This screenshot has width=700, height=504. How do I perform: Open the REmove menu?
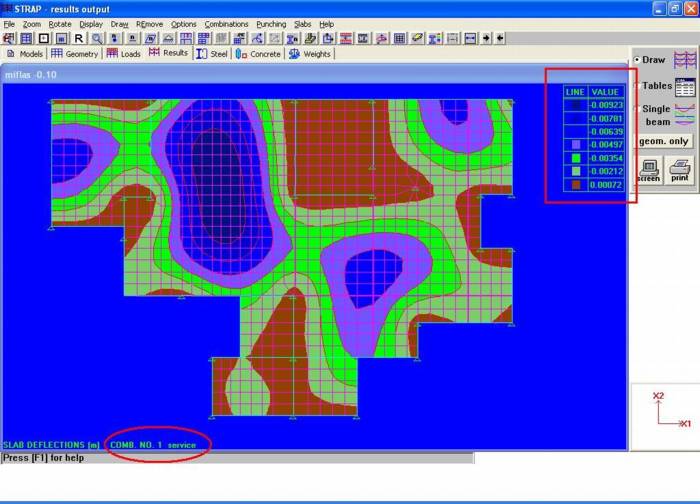tap(150, 24)
